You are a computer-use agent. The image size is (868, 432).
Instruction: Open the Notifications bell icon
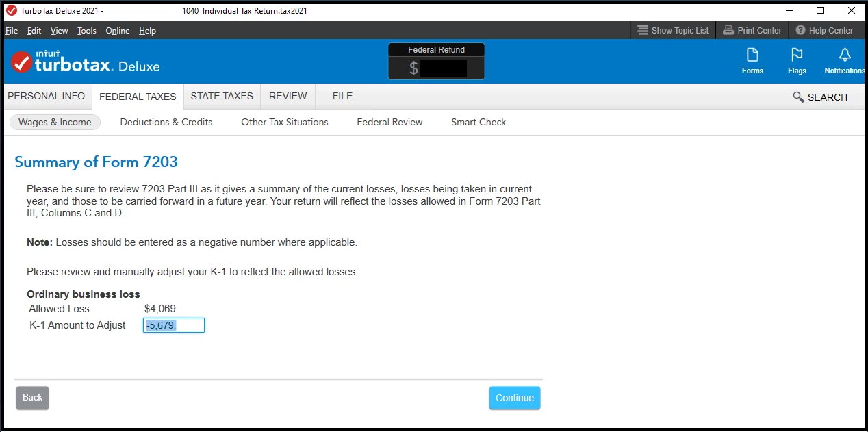coord(845,61)
